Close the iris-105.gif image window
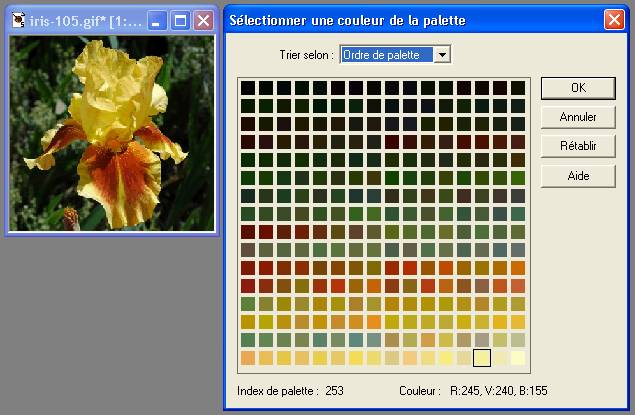This screenshot has width=635, height=415. click(203, 21)
